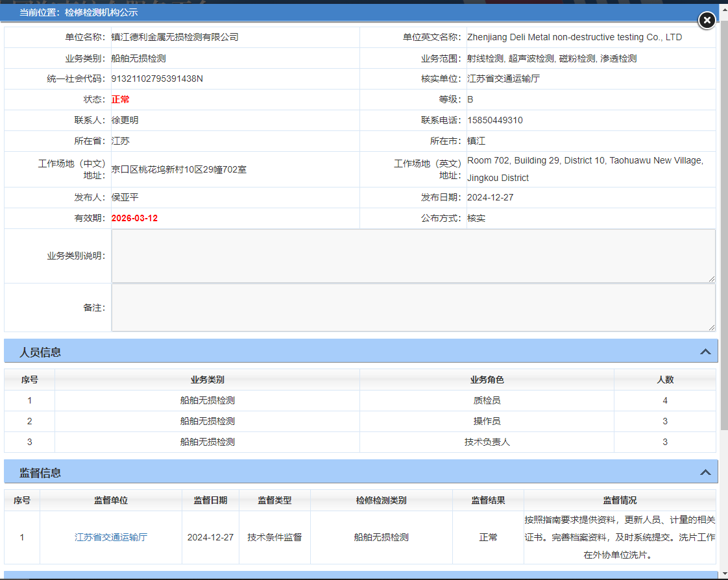Select the 人数 column header

[x=665, y=380]
